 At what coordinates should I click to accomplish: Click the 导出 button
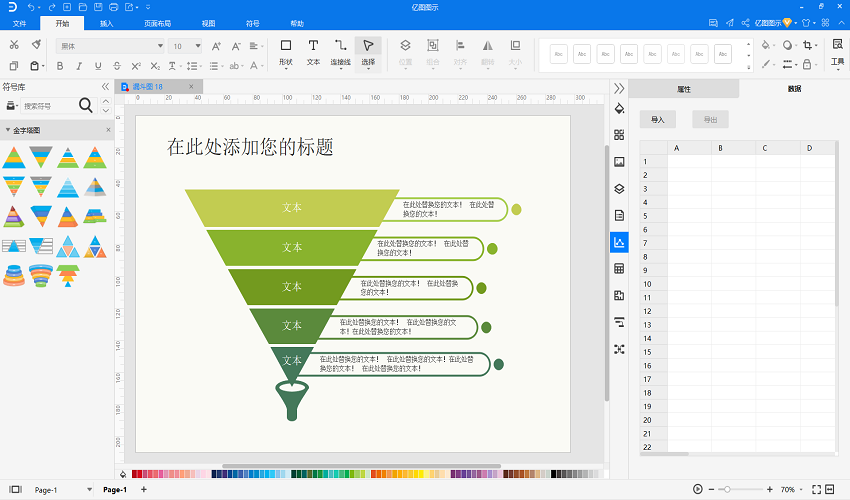click(710, 119)
